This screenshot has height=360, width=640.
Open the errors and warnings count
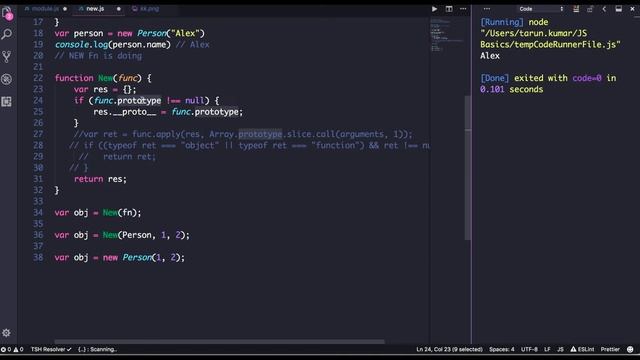tap(12, 349)
